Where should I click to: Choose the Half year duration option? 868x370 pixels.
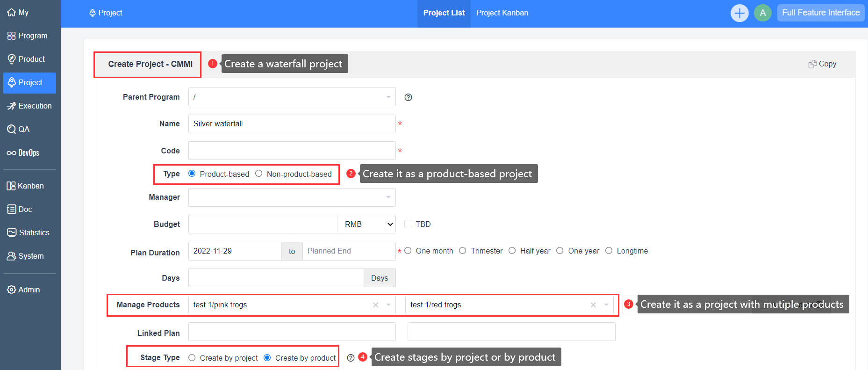[512, 251]
